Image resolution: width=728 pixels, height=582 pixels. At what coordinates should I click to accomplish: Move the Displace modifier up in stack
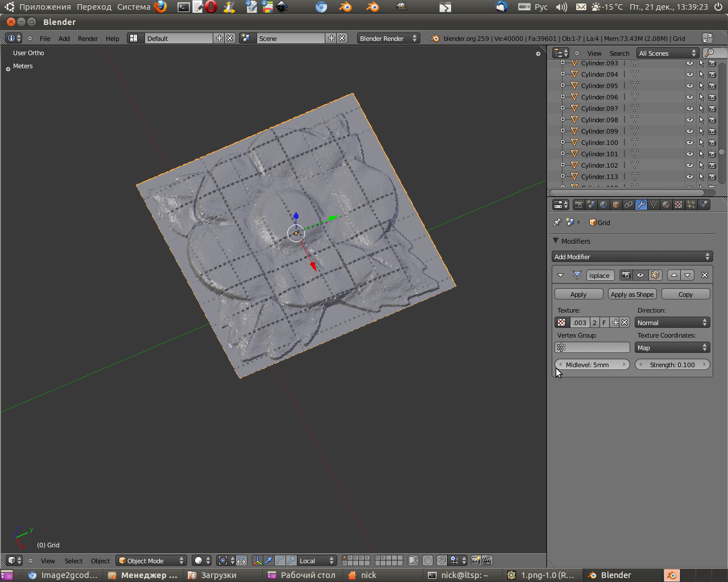click(x=674, y=275)
